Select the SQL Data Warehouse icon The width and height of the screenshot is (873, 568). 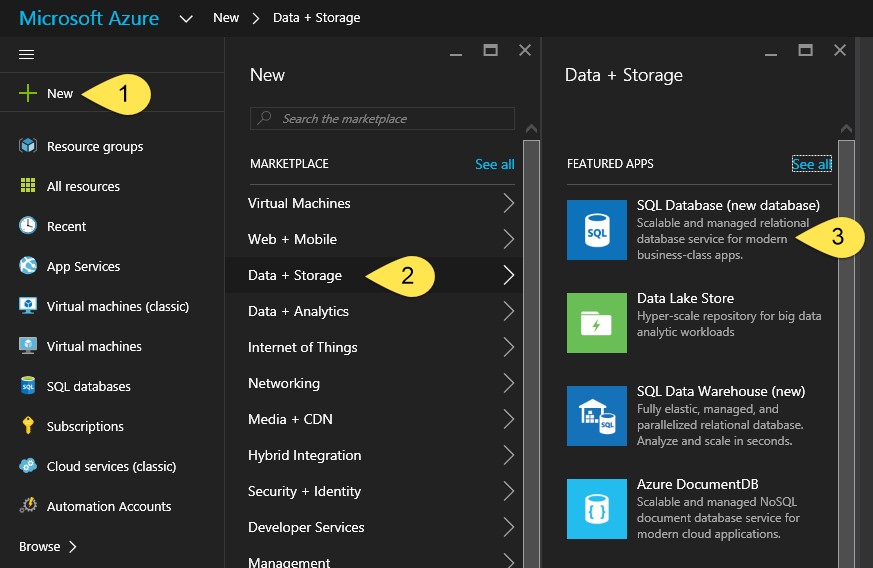click(x=597, y=416)
